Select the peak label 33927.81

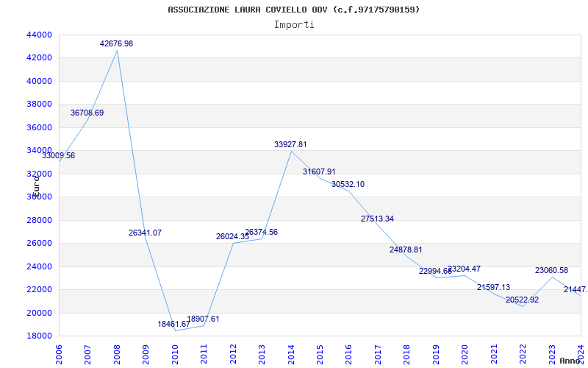coord(290,144)
